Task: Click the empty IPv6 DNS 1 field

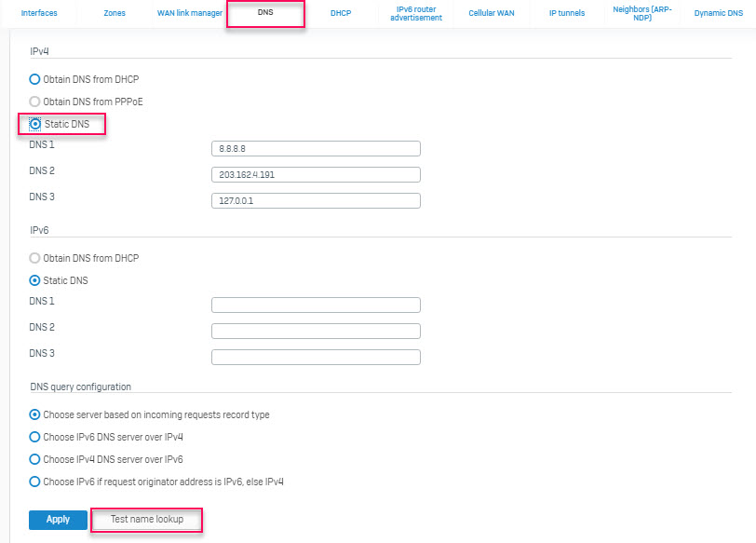Action: click(316, 305)
